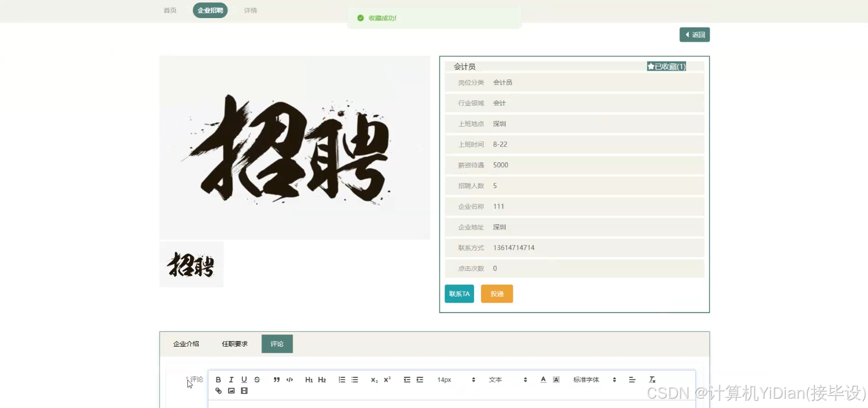Click the large 招聘 banner image
The image size is (868, 408).
(295, 148)
